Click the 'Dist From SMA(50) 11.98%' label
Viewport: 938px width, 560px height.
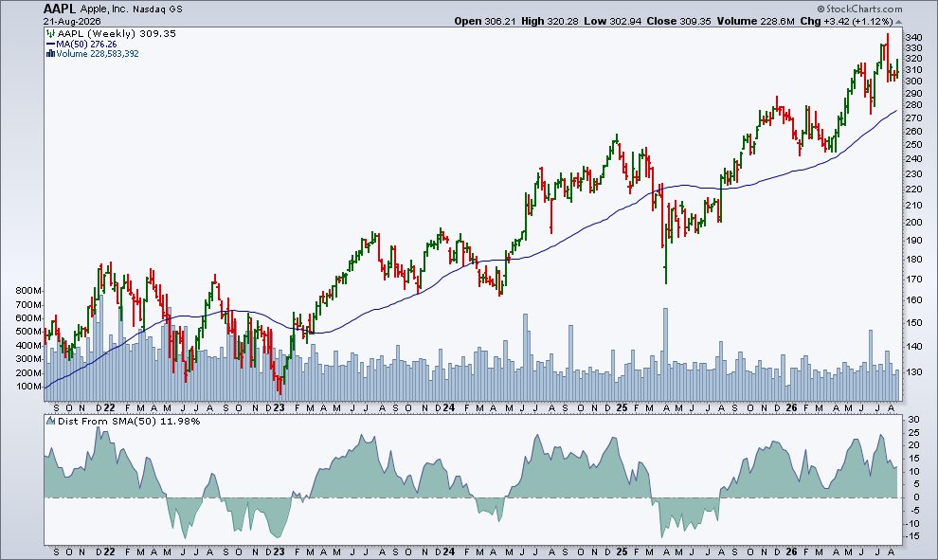tap(129, 422)
